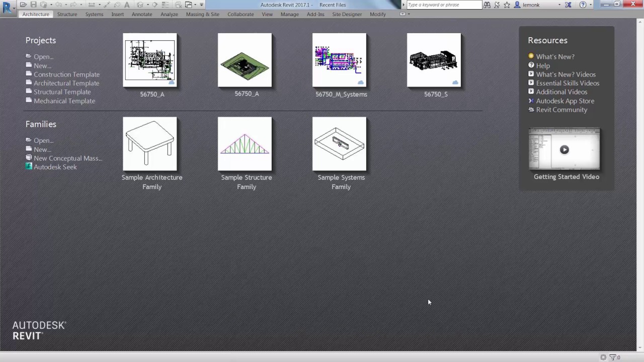
Task: Open the Communication Center satellite icon
Action: pyautogui.click(x=497, y=5)
